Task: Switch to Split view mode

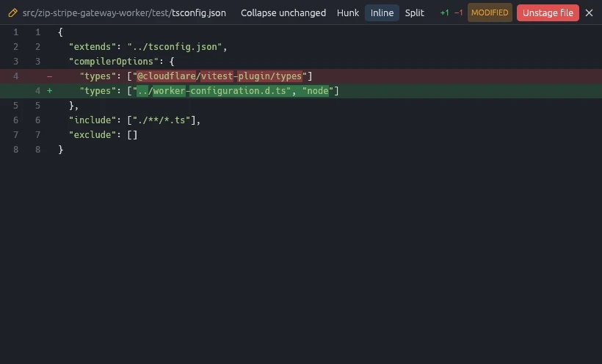Action: (415, 12)
